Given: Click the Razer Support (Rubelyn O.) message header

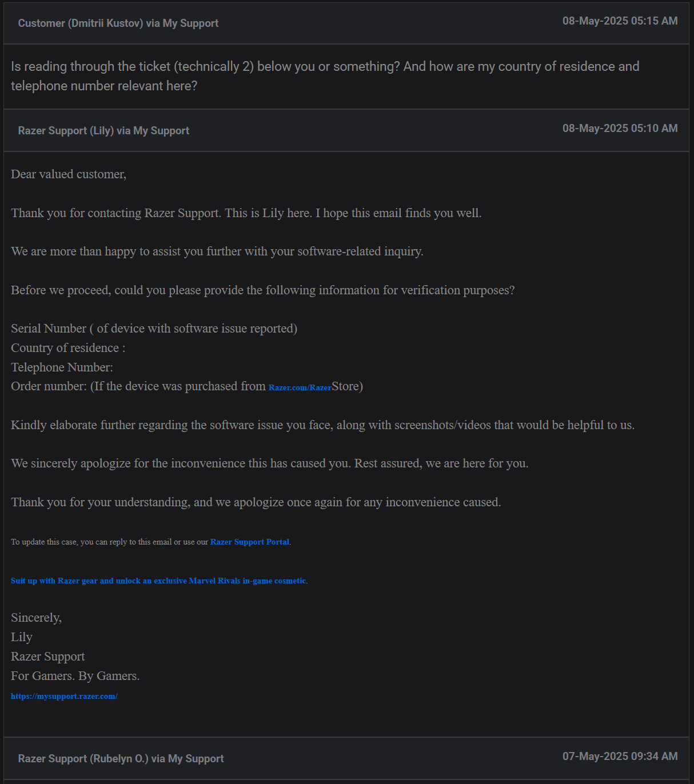Looking at the screenshot, I should tap(121, 759).
